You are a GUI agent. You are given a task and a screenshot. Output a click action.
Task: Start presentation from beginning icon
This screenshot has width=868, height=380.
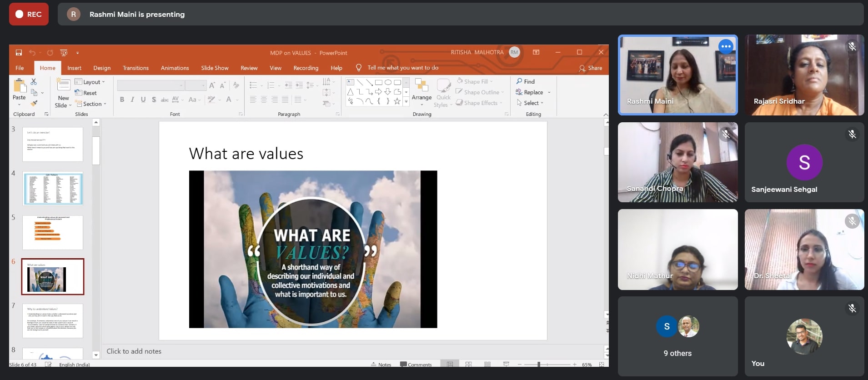click(64, 53)
